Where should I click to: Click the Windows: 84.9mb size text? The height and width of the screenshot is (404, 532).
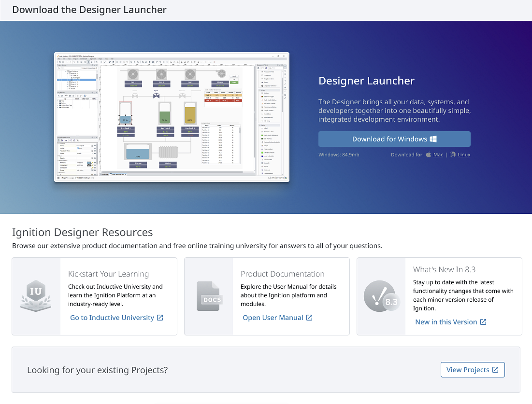(339, 154)
